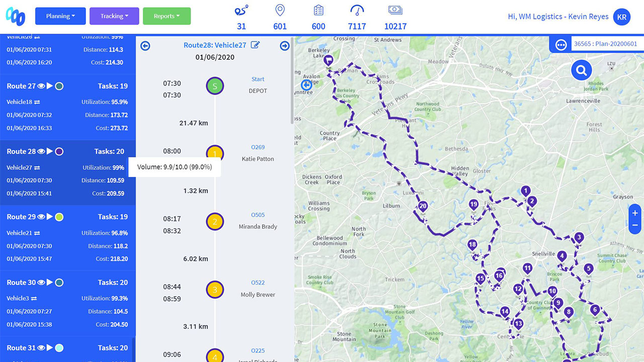The width and height of the screenshot is (644, 362).
Task: Edit Route28: Vehicle27 with pencil icon
Action: pyautogui.click(x=255, y=45)
